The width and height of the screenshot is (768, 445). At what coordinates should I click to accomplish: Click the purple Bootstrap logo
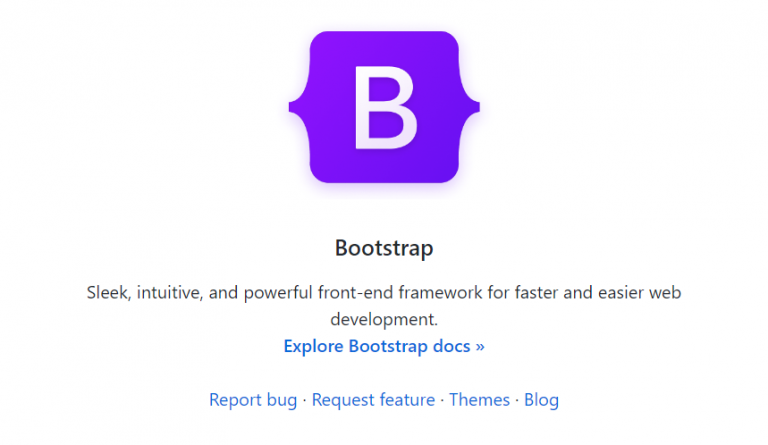pyautogui.click(x=384, y=107)
